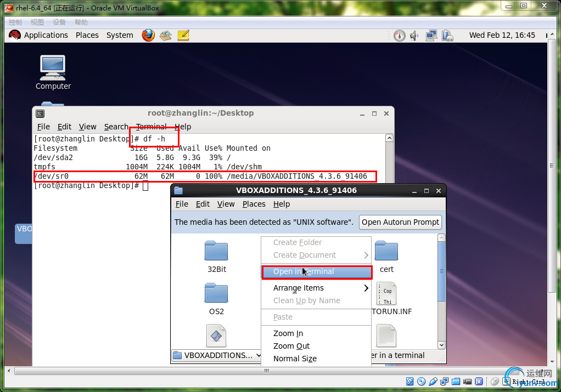Open the terminal's View menu
The height and width of the screenshot is (392, 561).
point(87,127)
